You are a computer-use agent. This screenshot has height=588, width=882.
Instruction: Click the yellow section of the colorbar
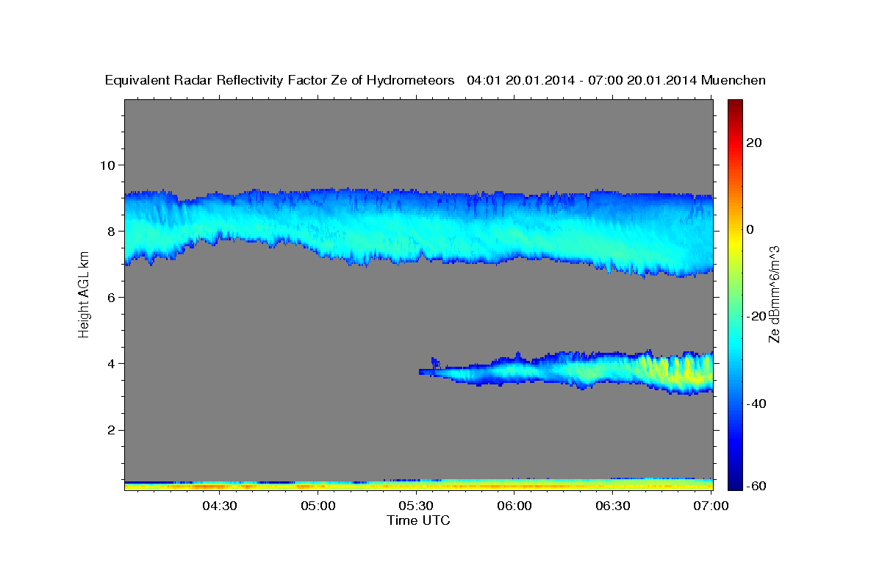[x=734, y=239]
